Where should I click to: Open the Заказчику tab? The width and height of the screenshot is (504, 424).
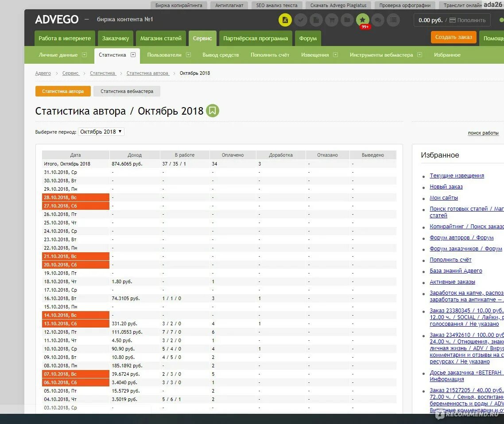(x=116, y=38)
